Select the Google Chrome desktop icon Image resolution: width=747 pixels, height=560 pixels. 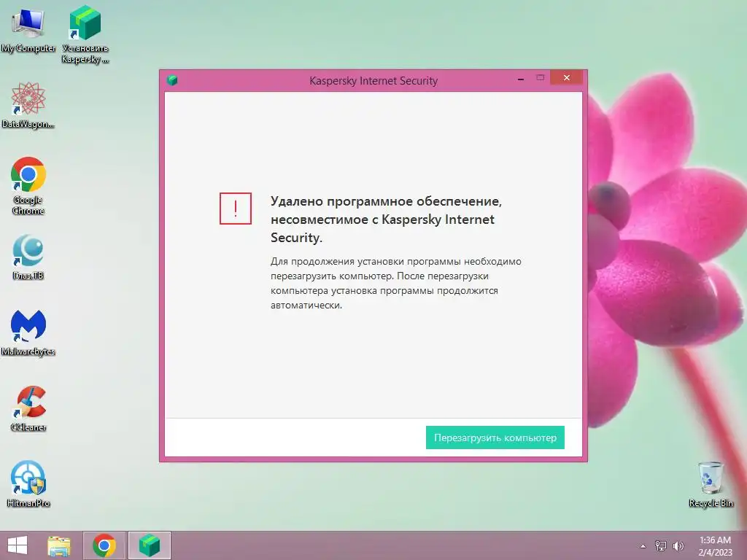[28, 185]
